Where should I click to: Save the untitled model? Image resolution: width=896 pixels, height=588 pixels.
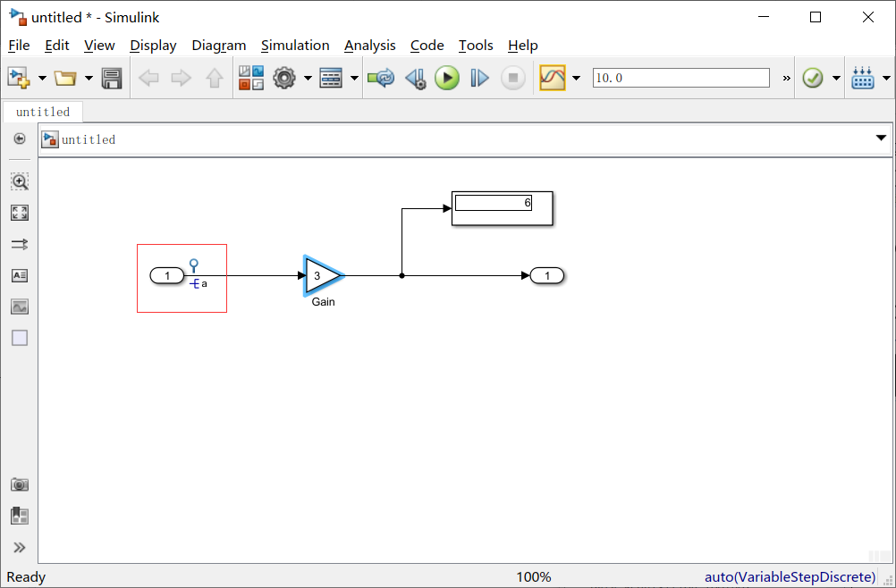click(111, 78)
